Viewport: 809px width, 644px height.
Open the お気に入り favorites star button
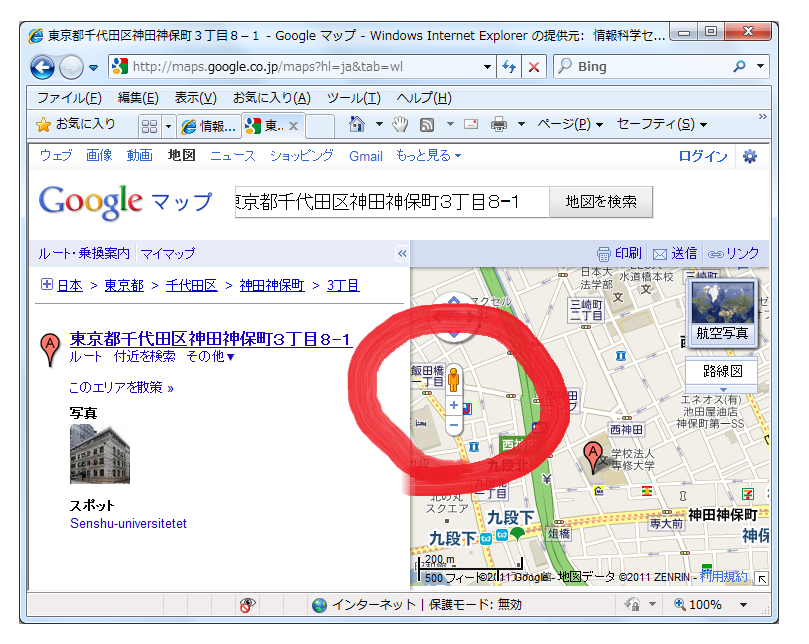[75, 124]
